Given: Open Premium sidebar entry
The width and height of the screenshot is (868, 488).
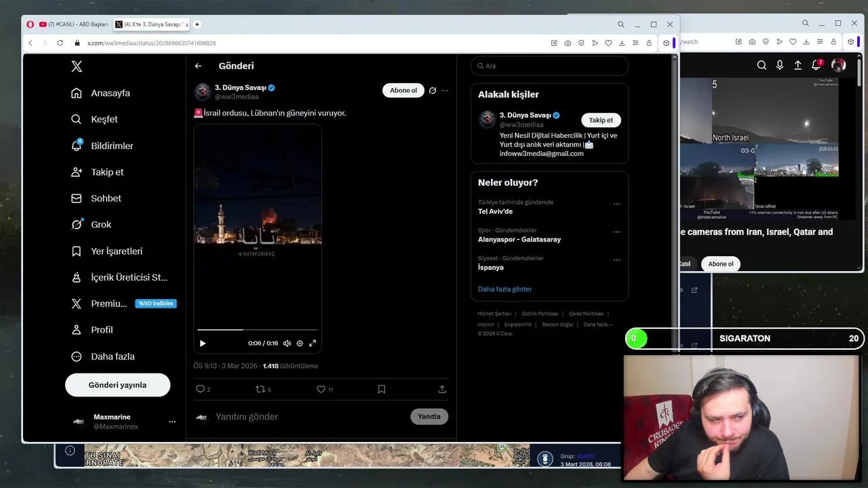Looking at the screenshot, I should pos(123,304).
